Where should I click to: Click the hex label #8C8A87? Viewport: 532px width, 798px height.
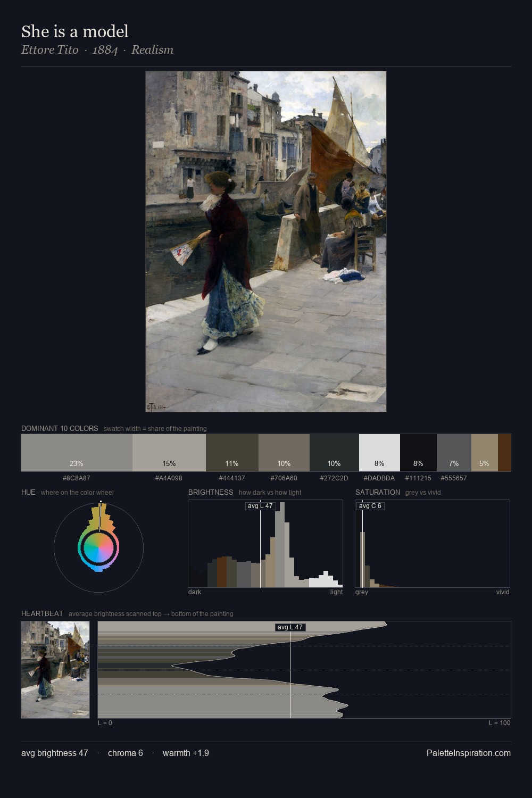[77, 478]
